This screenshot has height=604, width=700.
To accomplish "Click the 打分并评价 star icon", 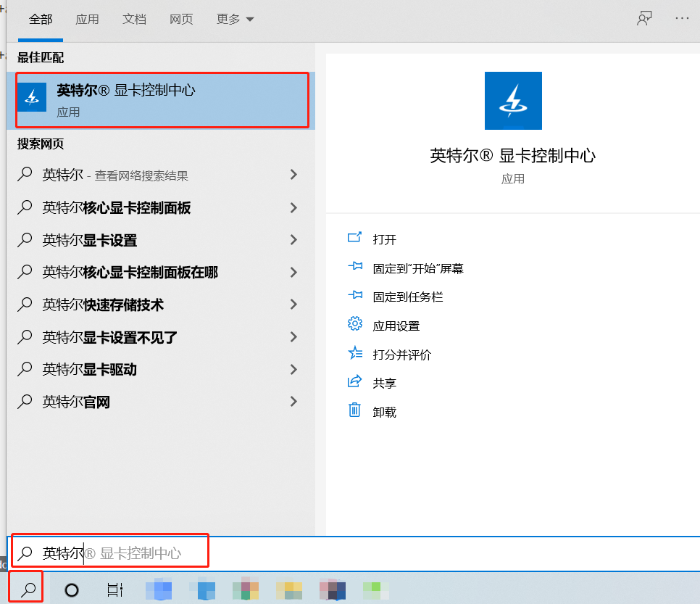I will (x=355, y=354).
